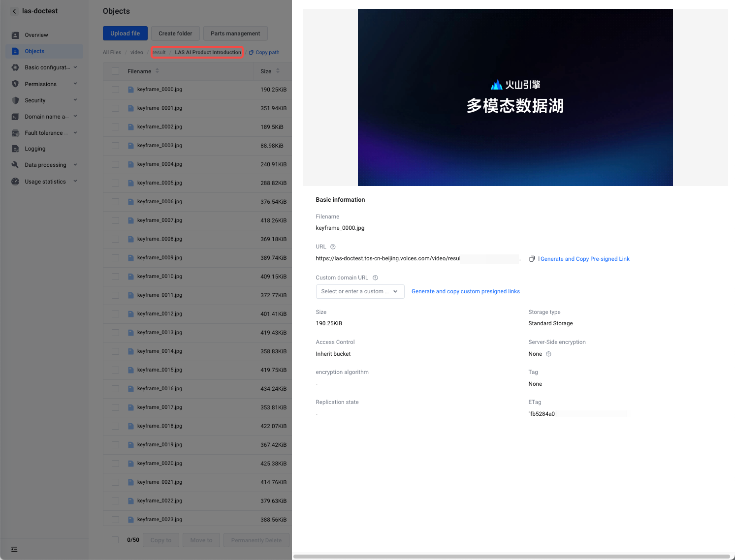Viewport: 735px width, 560px height.
Task: Expand the Basic configuration menu
Action: tap(75, 67)
